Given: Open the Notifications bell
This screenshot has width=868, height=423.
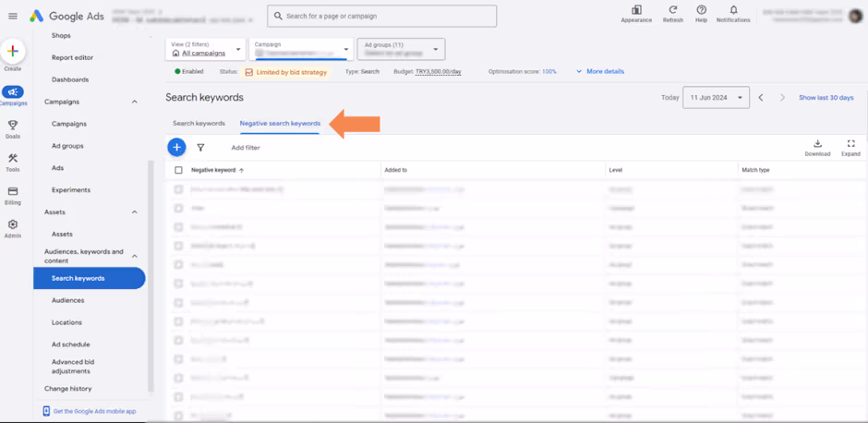Looking at the screenshot, I should pyautogui.click(x=733, y=10).
